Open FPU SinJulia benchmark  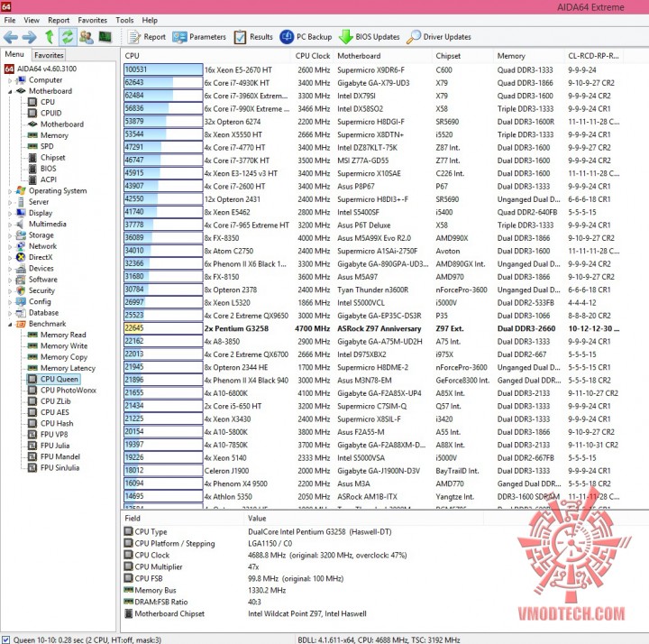[x=59, y=468]
